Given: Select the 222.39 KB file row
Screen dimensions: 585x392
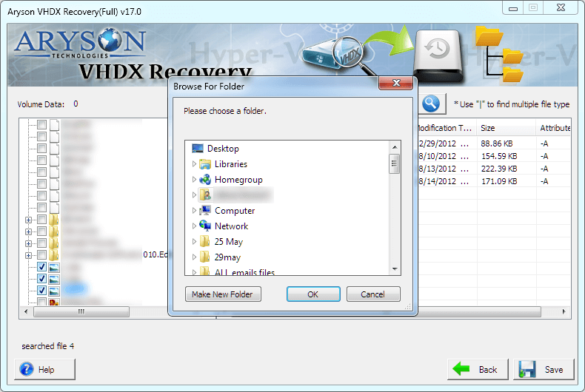Looking at the screenshot, I should tap(494, 169).
